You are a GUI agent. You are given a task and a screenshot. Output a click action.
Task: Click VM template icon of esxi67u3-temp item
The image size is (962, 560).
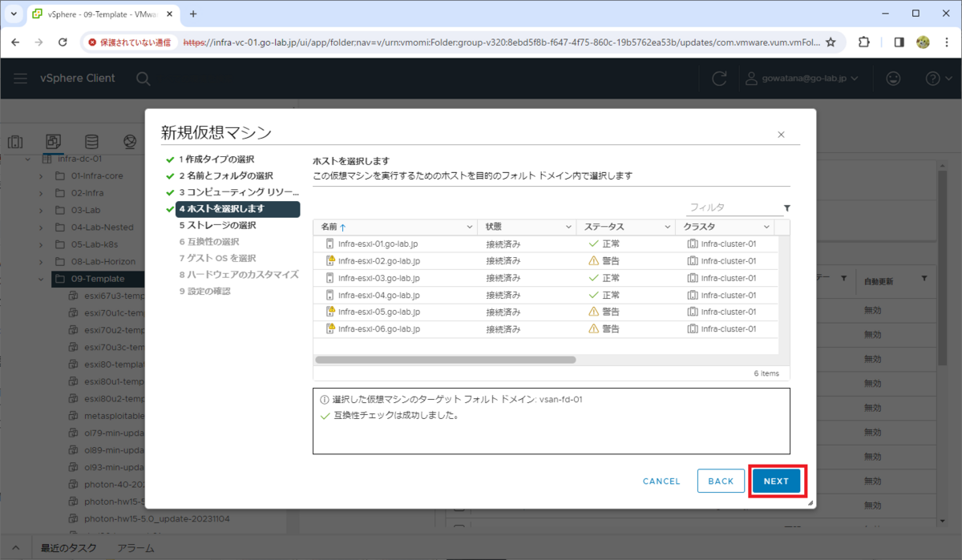point(73,296)
